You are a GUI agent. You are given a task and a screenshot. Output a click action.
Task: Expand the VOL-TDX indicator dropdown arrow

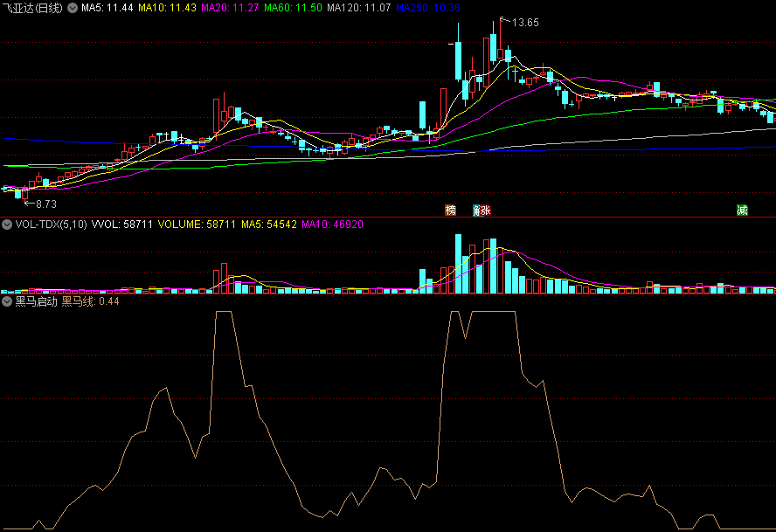(7, 225)
